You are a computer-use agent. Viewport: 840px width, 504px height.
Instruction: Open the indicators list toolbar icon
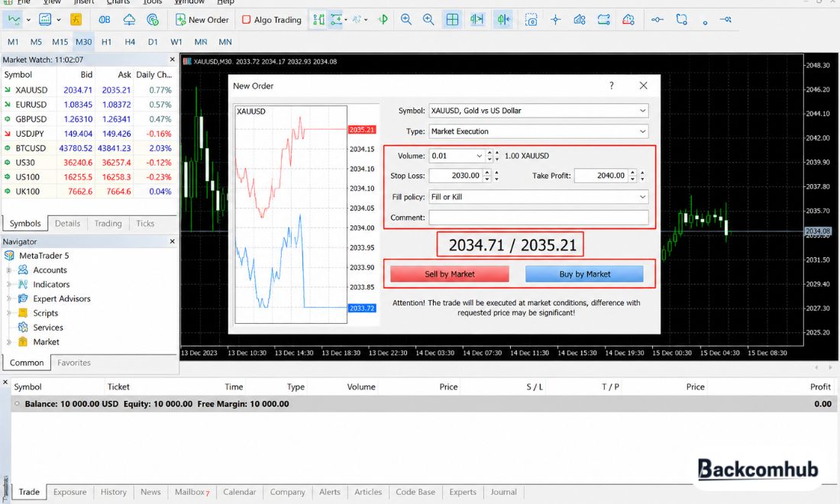pos(45,20)
